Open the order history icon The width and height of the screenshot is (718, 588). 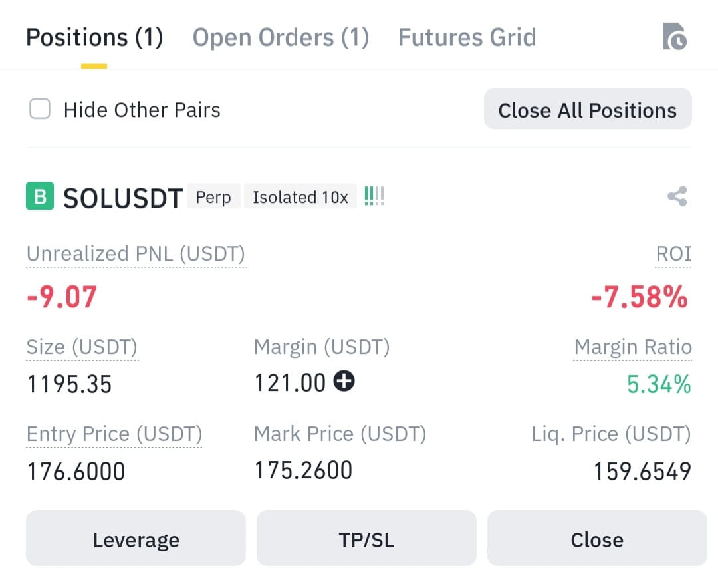coord(675,36)
